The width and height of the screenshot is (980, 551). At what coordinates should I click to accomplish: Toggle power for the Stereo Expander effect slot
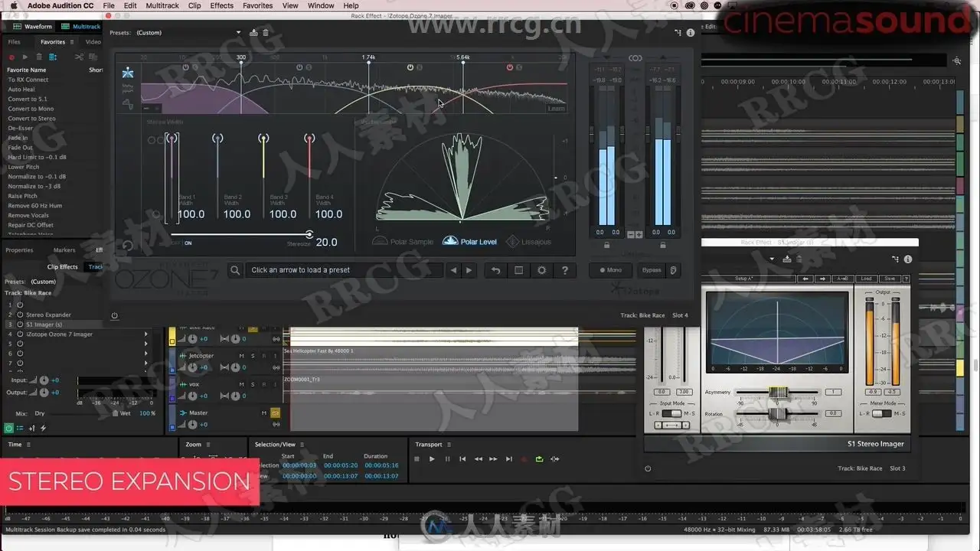click(x=20, y=315)
